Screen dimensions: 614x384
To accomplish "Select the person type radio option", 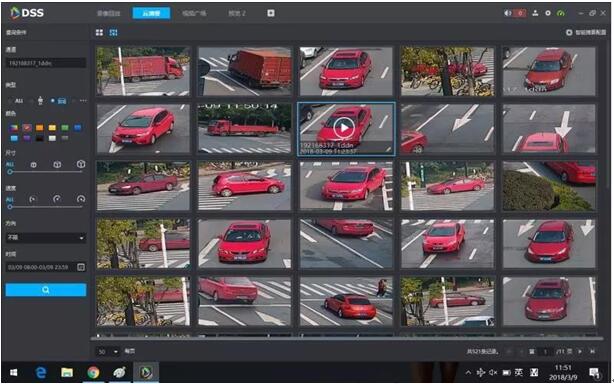I will click(37, 101).
